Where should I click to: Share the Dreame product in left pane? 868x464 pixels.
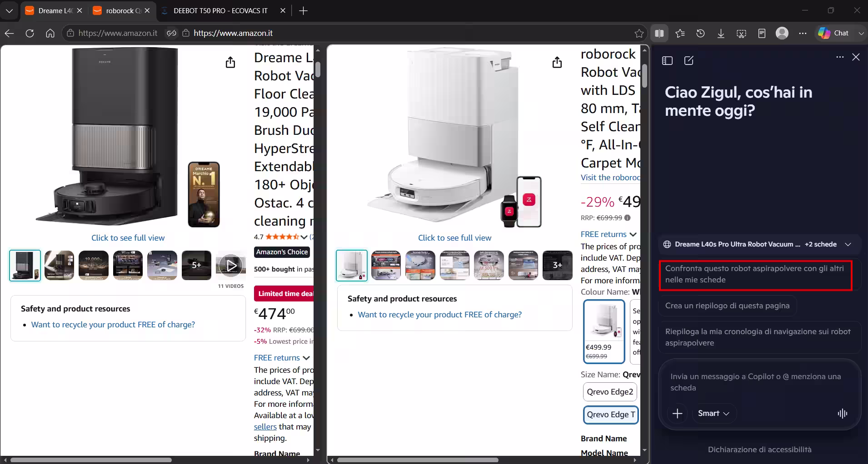[230, 62]
